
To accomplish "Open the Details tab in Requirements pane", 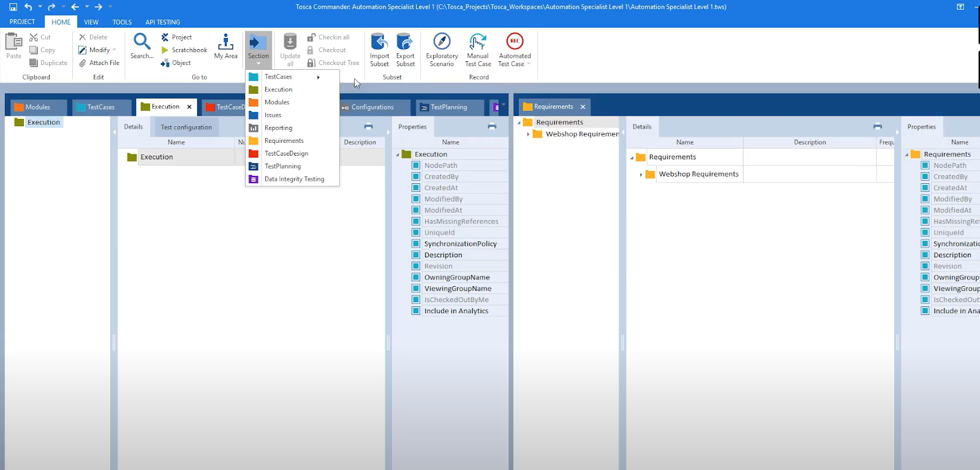I will point(642,127).
